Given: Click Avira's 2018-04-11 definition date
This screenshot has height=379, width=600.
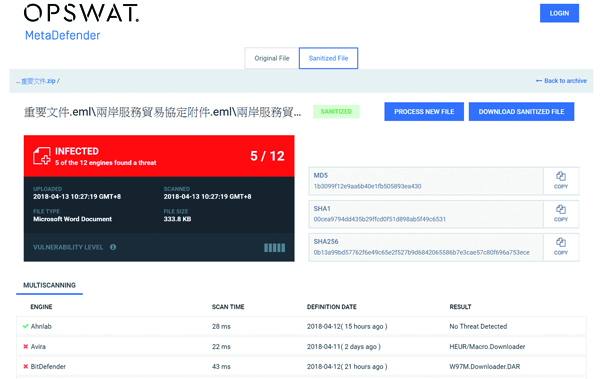Looking at the screenshot, I should click(x=344, y=346).
